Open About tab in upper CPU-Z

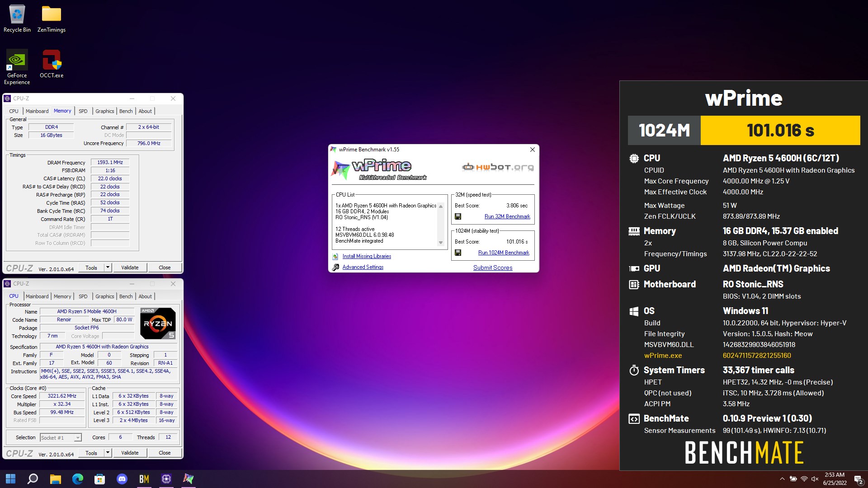145,111
